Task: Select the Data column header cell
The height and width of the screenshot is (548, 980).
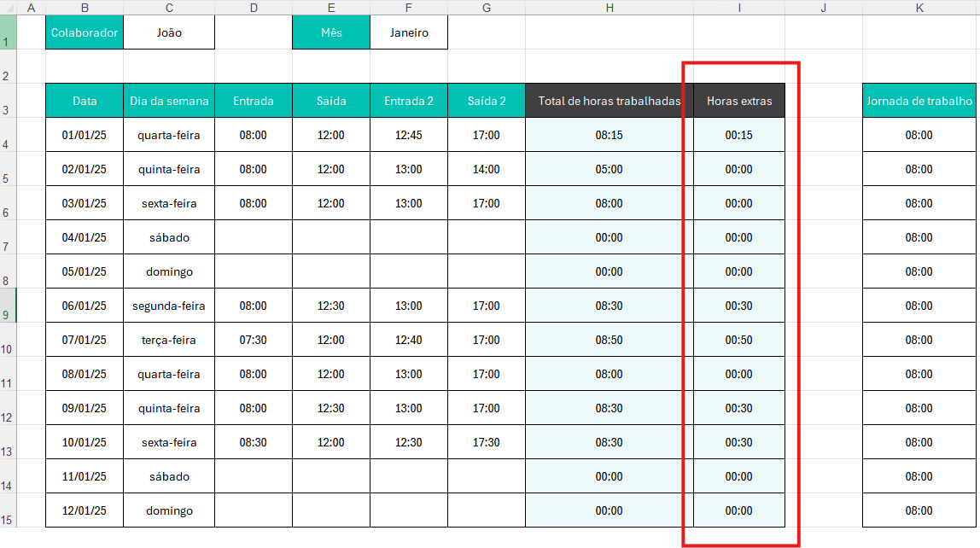Action: (85, 101)
